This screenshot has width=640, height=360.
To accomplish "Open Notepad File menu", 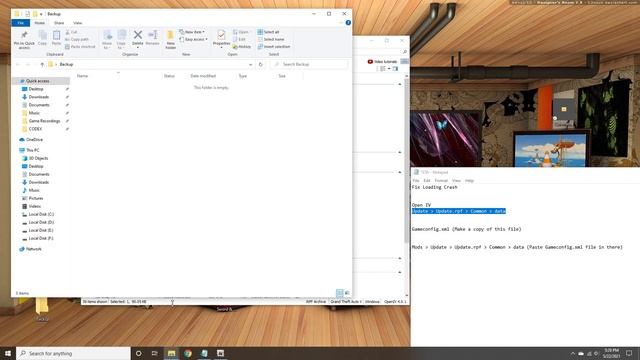I will point(416,180).
